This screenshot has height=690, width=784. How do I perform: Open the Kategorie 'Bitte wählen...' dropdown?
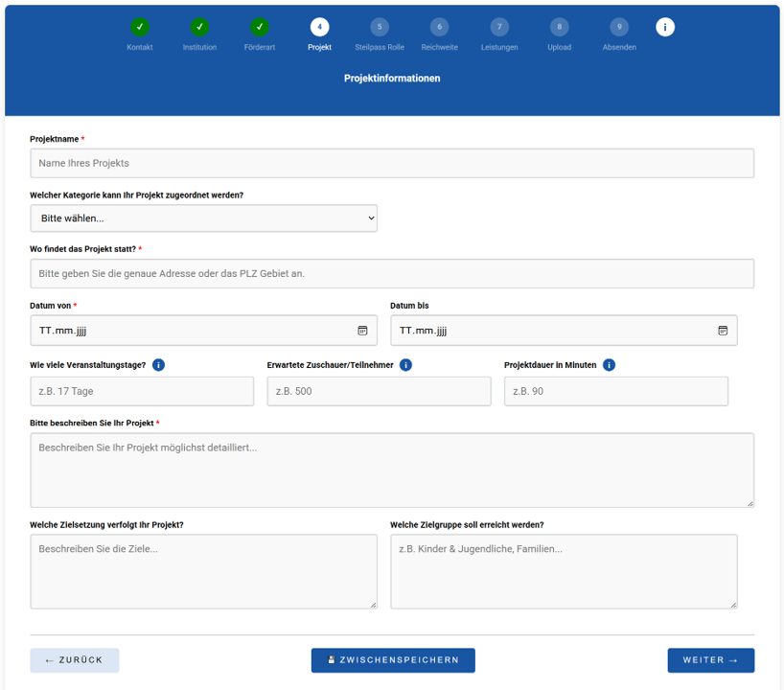pyautogui.click(x=203, y=218)
